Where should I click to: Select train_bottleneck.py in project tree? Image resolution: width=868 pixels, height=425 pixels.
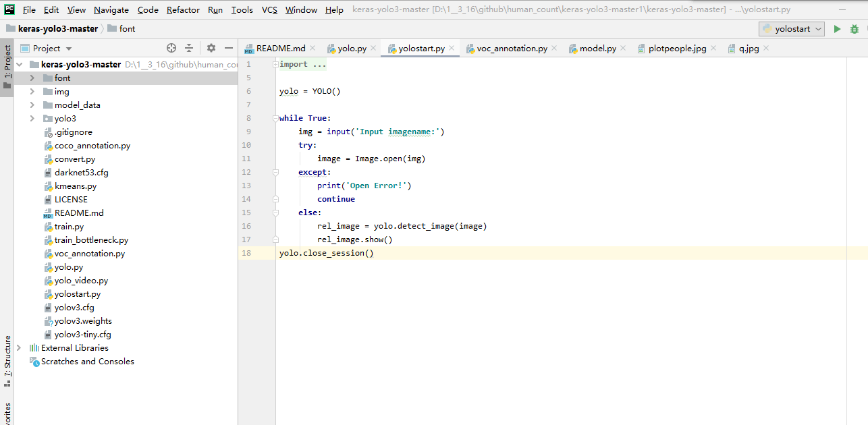[x=86, y=240]
